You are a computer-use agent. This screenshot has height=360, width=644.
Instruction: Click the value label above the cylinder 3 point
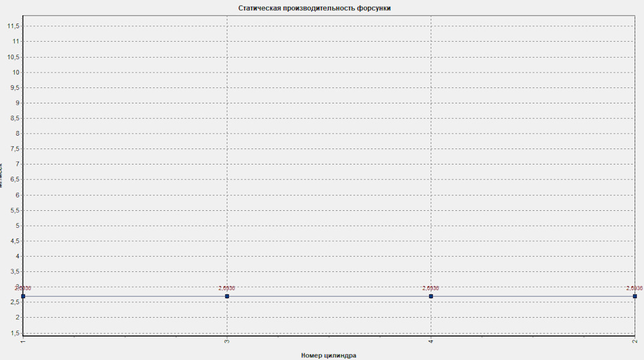pyautogui.click(x=227, y=288)
